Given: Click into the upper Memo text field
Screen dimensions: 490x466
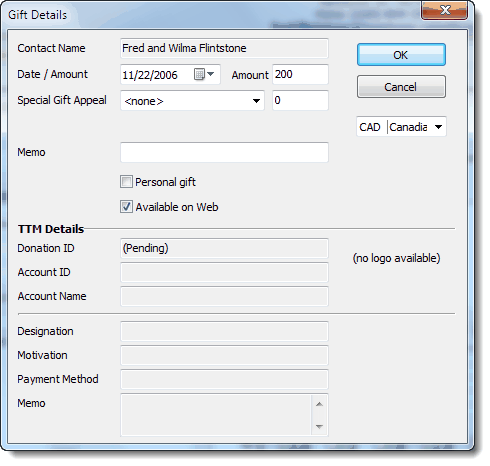Looking at the screenshot, I should pyautogui.click(x=224, y=152).
